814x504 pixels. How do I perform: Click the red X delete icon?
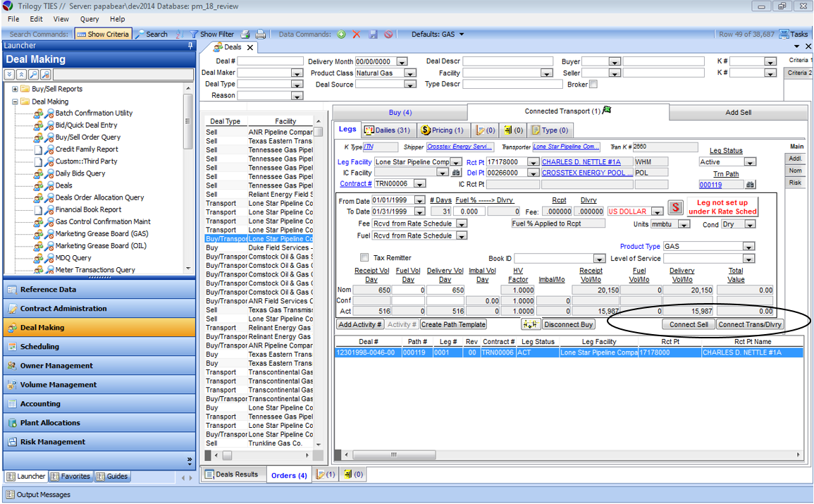click(x=357, y=34)
